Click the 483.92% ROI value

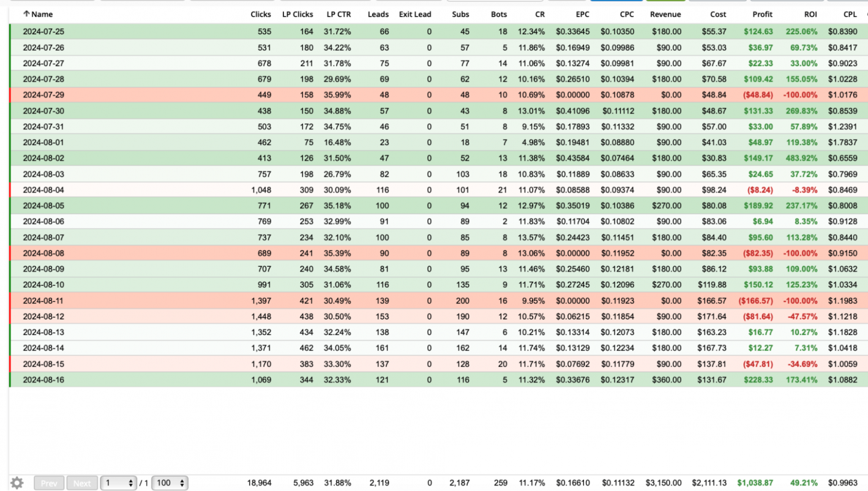(x=802, y=158)
